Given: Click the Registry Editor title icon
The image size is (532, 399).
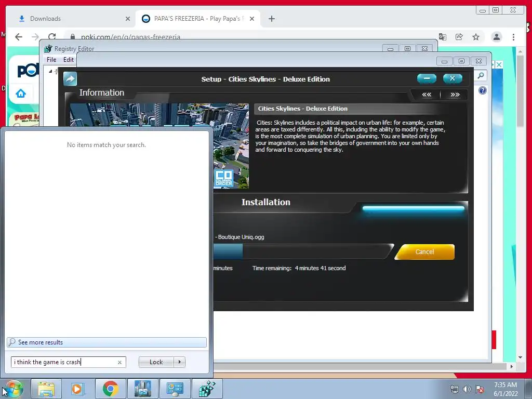Looking at the screenshot, I should [48, 48].
